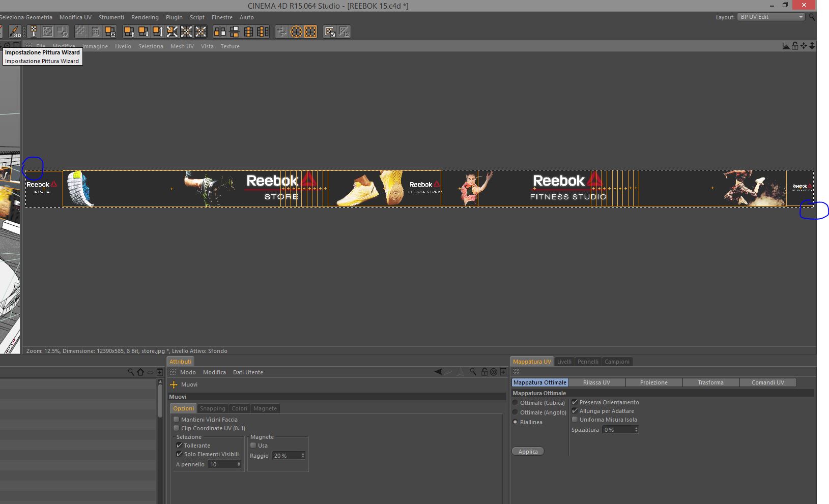Viewport: 829px width, 504px height.
Task: Click the Applica button
Action: (x=528, y=452)
